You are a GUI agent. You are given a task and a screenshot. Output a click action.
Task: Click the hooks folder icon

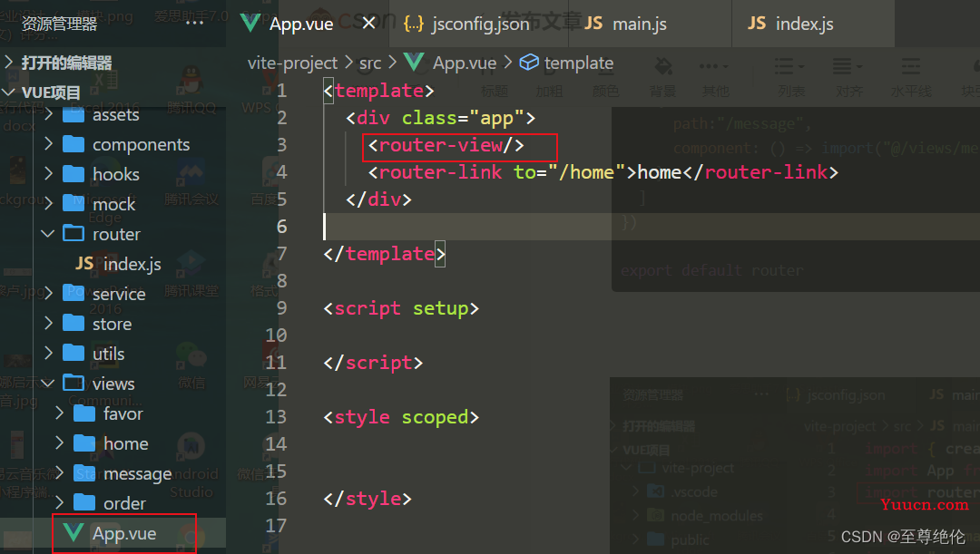click(x=73, y=173)
